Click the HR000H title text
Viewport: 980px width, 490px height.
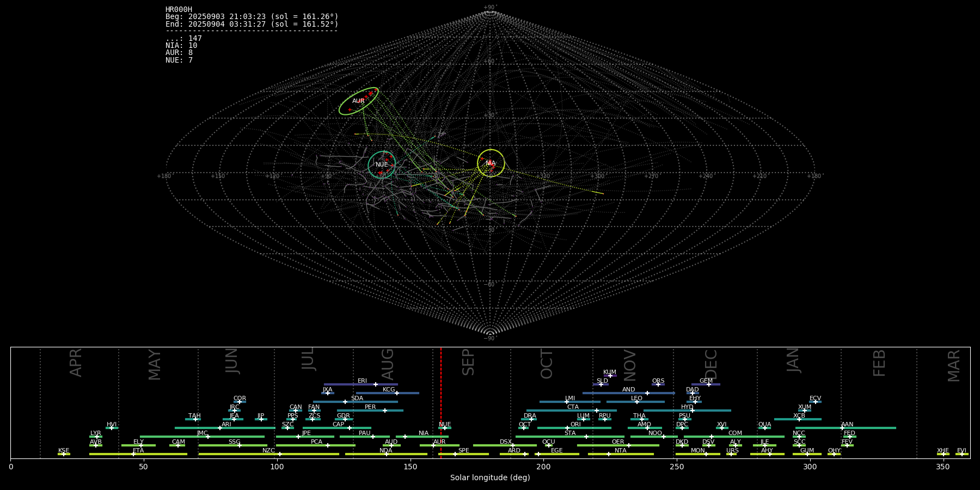tap(179, 10)
